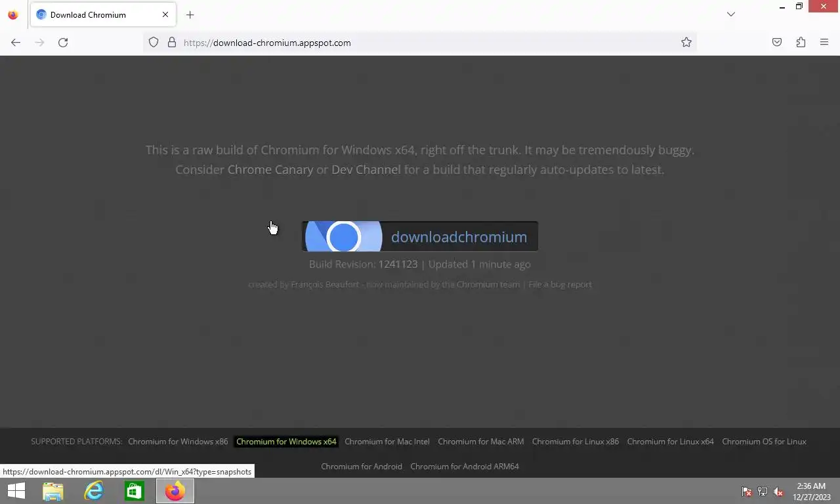
Task: Select the Download Chromium tab
Action: [103, 14]
